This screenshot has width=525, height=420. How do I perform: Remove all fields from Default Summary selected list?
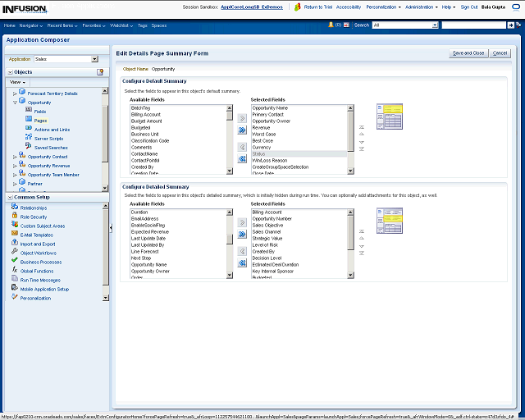click(x=242, y=158)
